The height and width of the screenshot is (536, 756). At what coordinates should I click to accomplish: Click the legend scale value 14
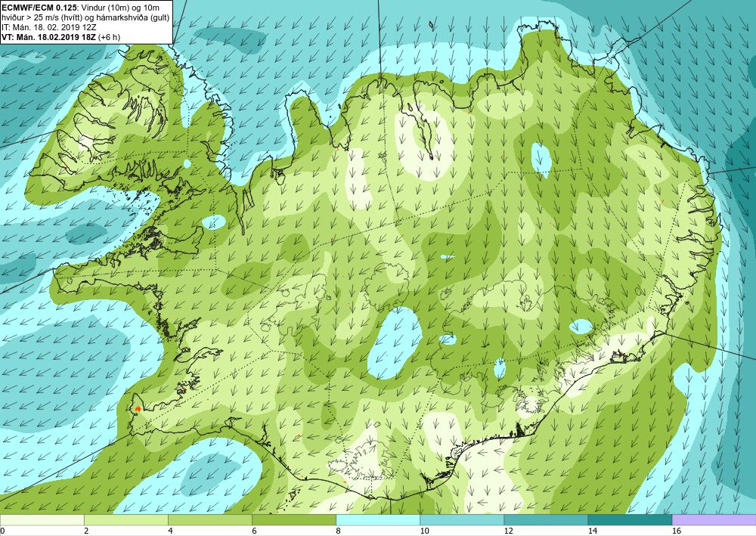click(592, 531)
